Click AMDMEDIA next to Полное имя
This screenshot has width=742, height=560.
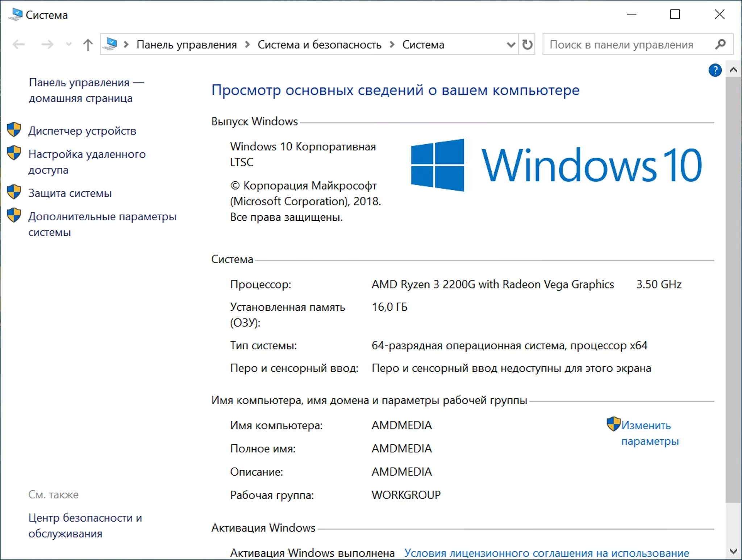402,448
